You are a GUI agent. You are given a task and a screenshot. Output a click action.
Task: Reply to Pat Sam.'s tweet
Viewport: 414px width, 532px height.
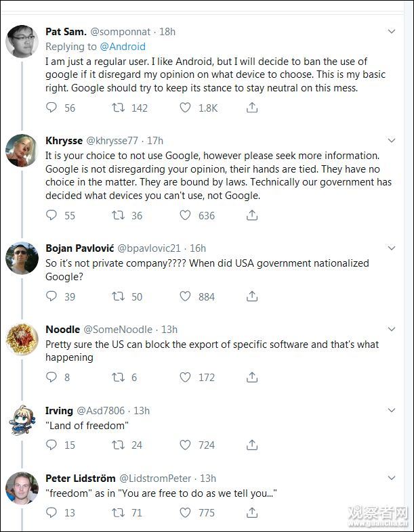click(x=51, y=108)
